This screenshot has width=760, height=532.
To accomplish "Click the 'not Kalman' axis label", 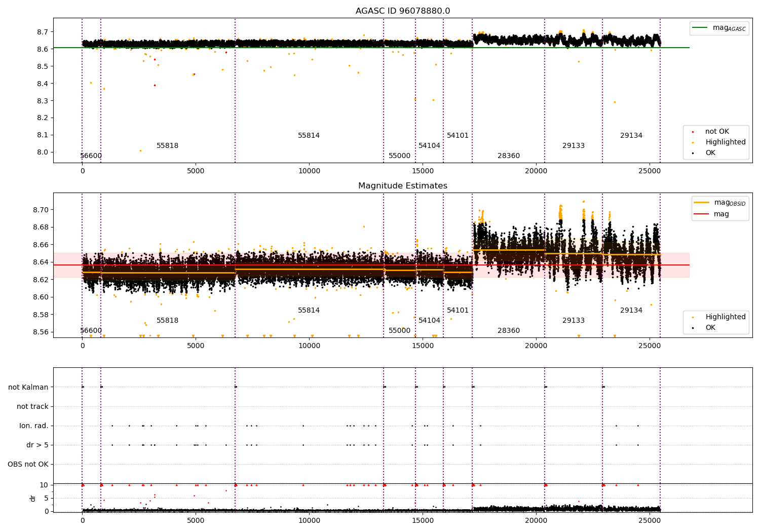I will (28, 387).
